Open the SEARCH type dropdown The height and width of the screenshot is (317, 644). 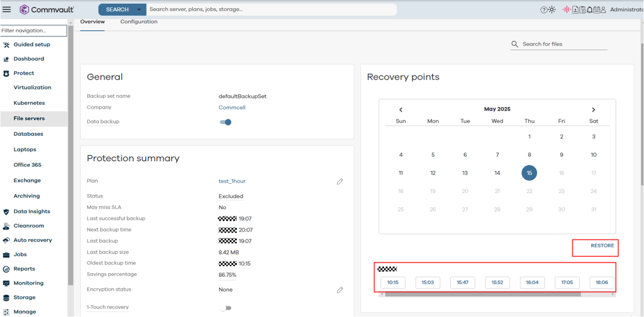[x=139, y=10]
